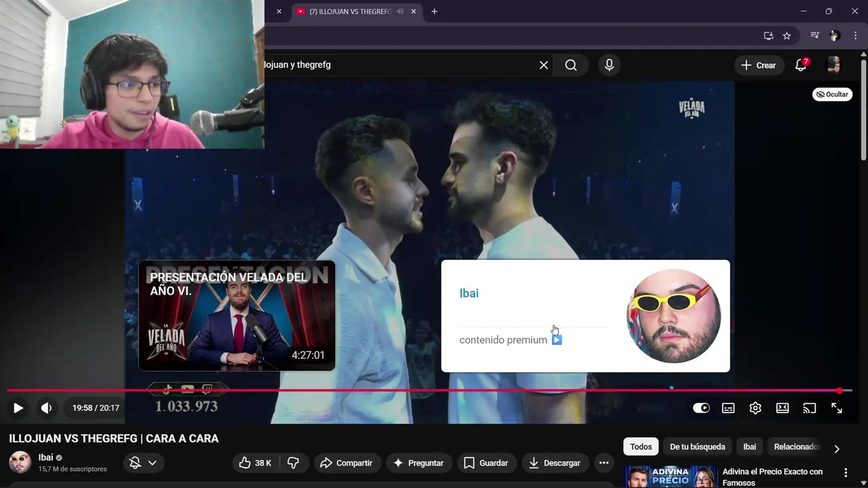
Task: Click the Compartir button
Action: pyautogui.click(x=347, y=463)
